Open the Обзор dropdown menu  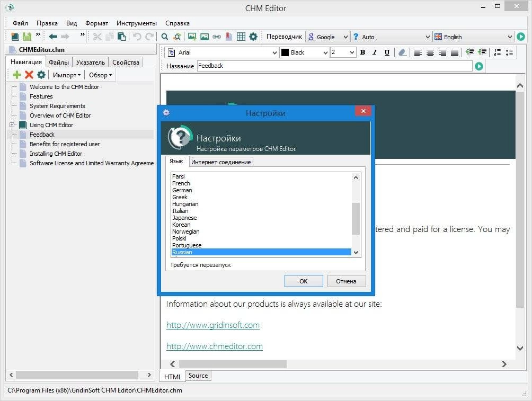[100, 75]
